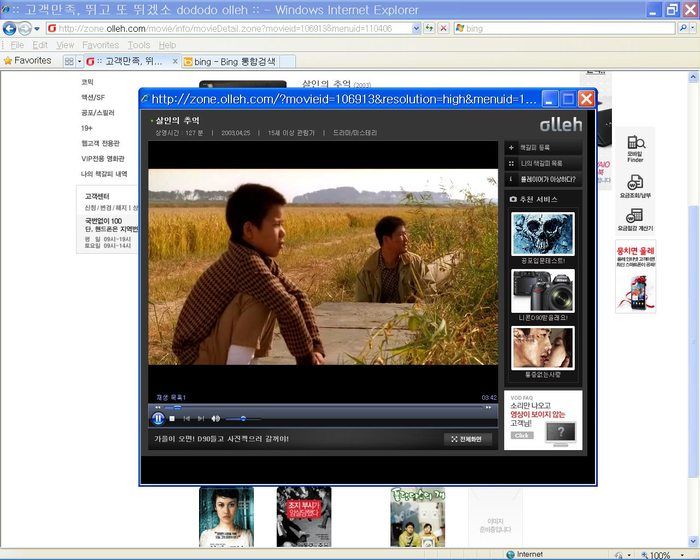Skip to the previous track in player
Screen dimensions: 700x560
[x=187, y=418]
